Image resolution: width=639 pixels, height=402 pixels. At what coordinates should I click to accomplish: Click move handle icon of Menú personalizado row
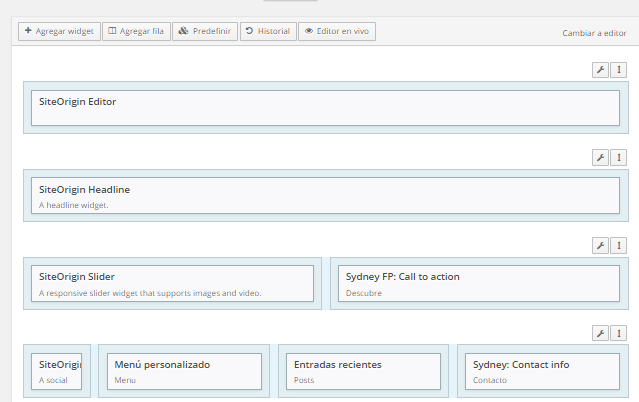point(619,334)
